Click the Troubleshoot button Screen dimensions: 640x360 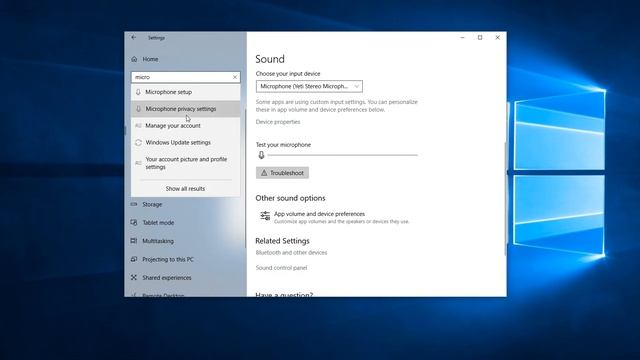point(282,173)
